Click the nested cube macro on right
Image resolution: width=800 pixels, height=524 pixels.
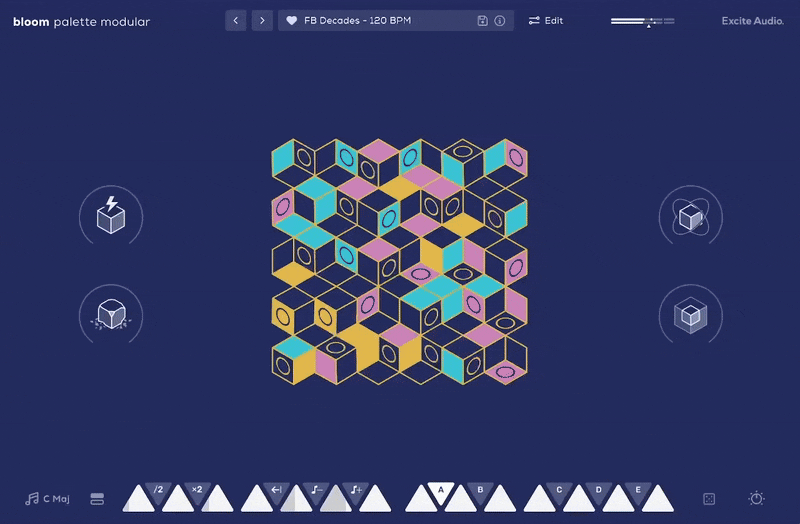point(690,316)
